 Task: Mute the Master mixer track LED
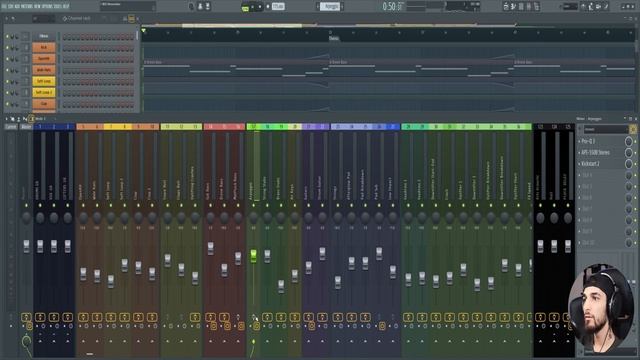(27, 205)
